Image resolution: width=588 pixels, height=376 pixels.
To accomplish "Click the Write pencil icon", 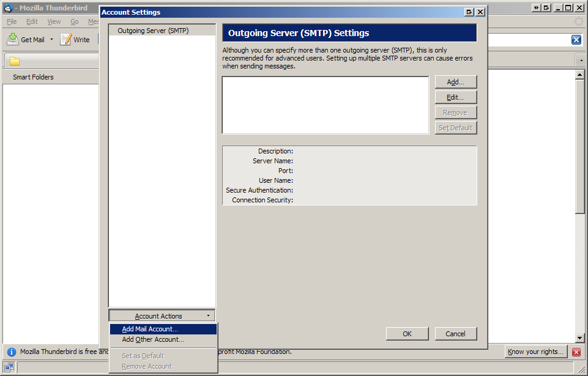I will [x=65, y=40].
